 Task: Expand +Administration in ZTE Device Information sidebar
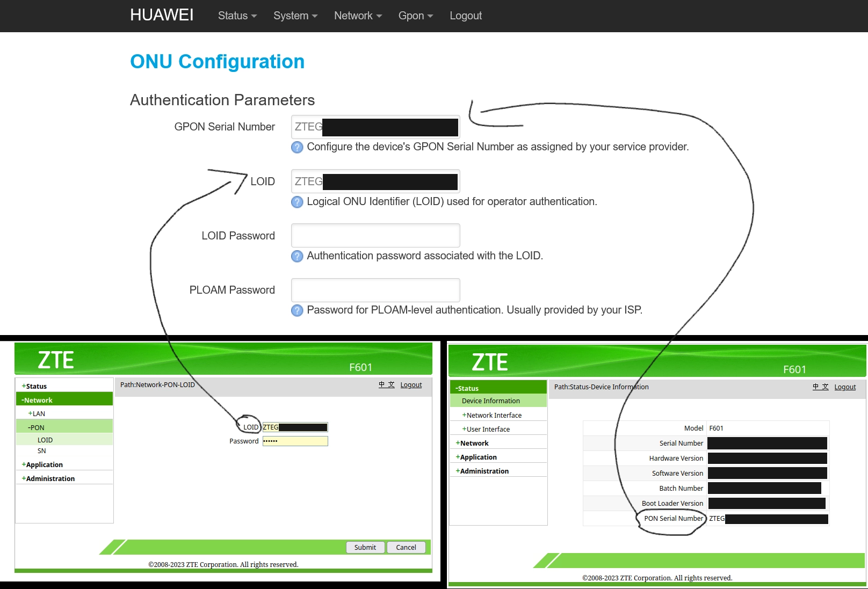[x=482, y=471]
